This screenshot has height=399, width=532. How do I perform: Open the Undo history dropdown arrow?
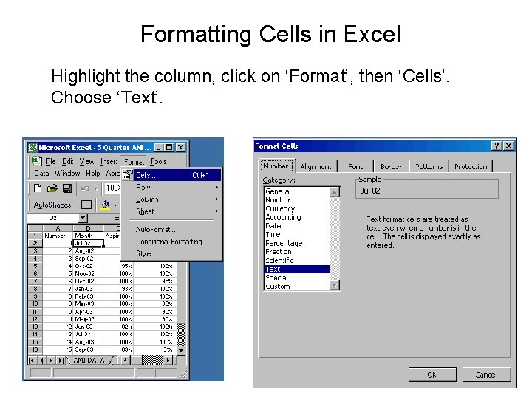[x=96, y=188]
